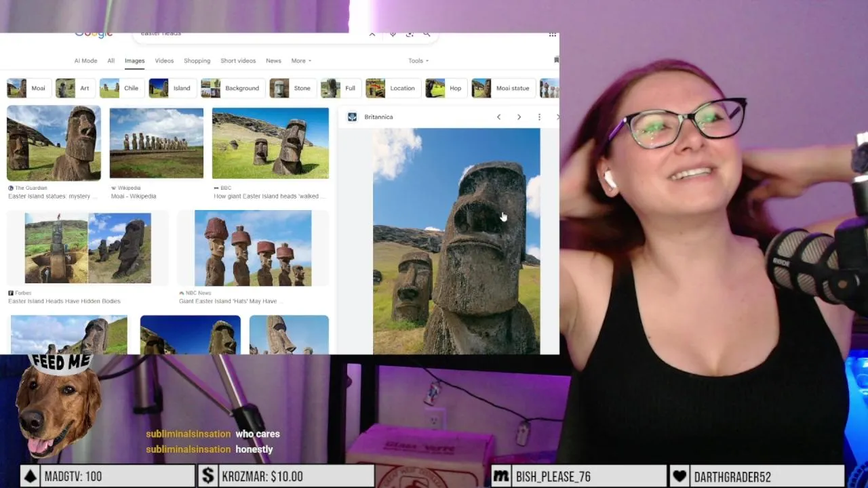Click the KROZMAR: $10.00 donation label
This screenshot has width=868, height=488.
click(x=262, y=476)
